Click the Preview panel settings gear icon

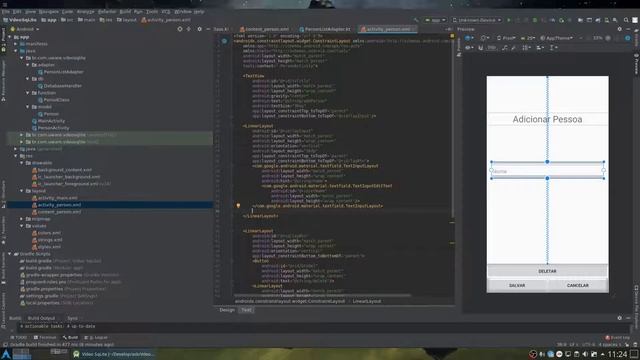[x=620, y=29]
